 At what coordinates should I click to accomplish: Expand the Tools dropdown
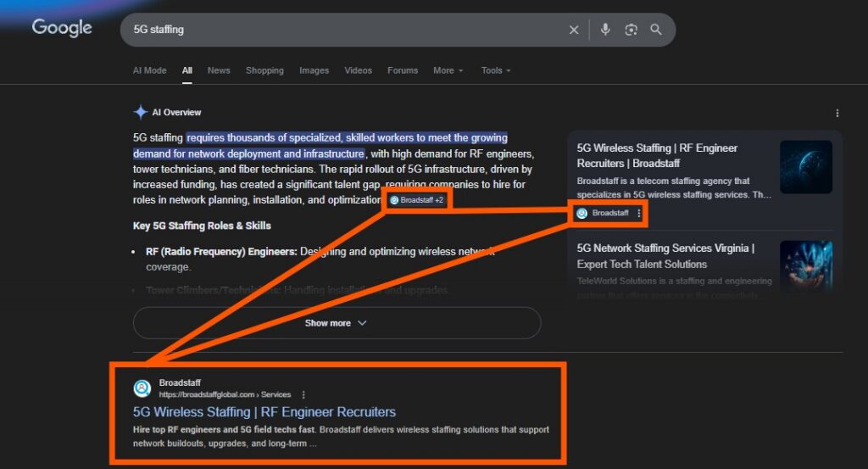(x=495, y=70)
